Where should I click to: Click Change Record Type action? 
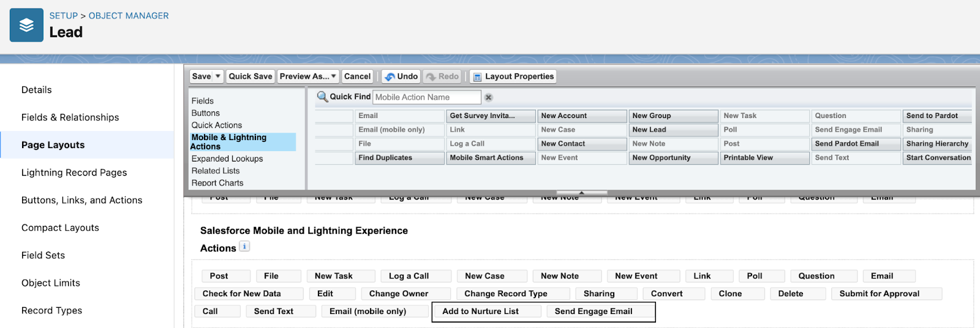513,294
